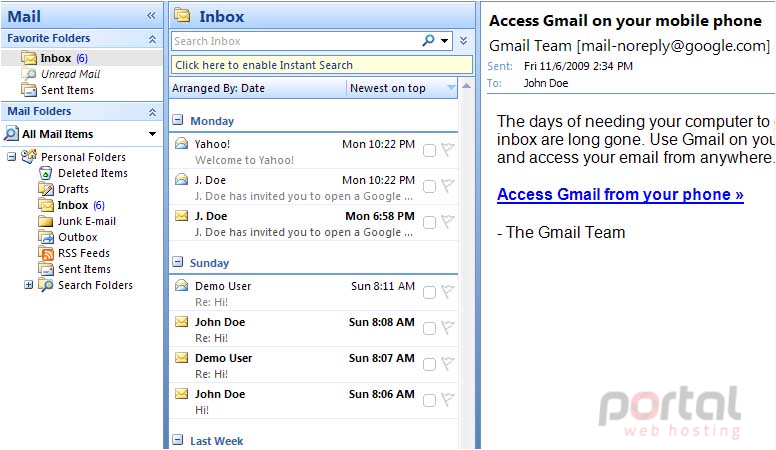This screenshot has width=776, height=450.
Task: Tick the category box for Yahoo! message
Action: click(430, 150)
